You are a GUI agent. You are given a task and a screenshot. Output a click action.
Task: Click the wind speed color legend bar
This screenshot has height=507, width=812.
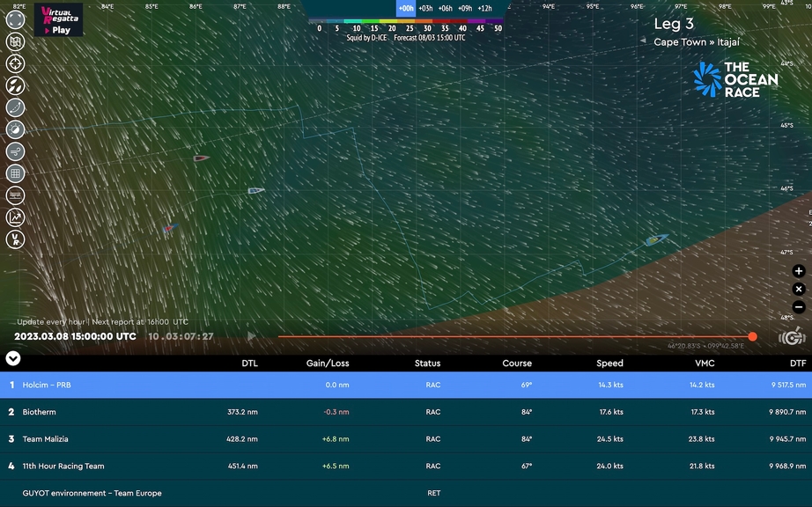coord(405,21)
